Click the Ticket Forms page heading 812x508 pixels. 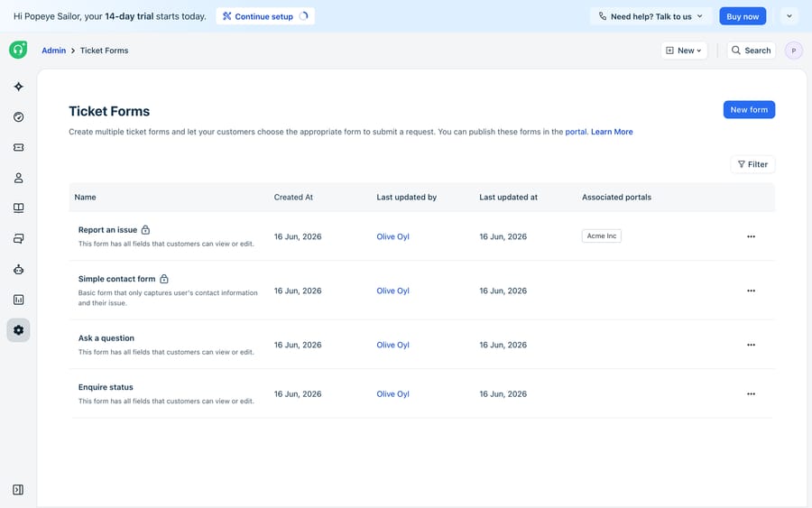(109, 111)
